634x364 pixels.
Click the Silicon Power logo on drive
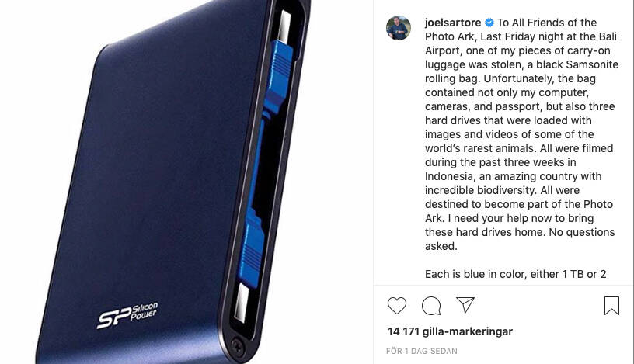[x=127, y=316]
